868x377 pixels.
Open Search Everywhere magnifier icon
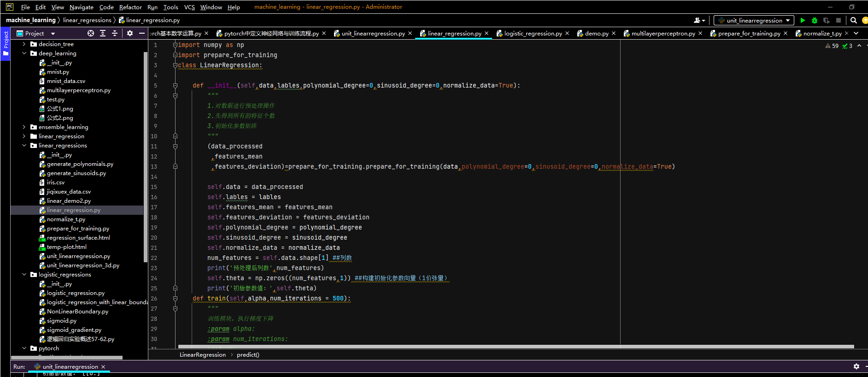pyautogui.click(x=853, y=20)
